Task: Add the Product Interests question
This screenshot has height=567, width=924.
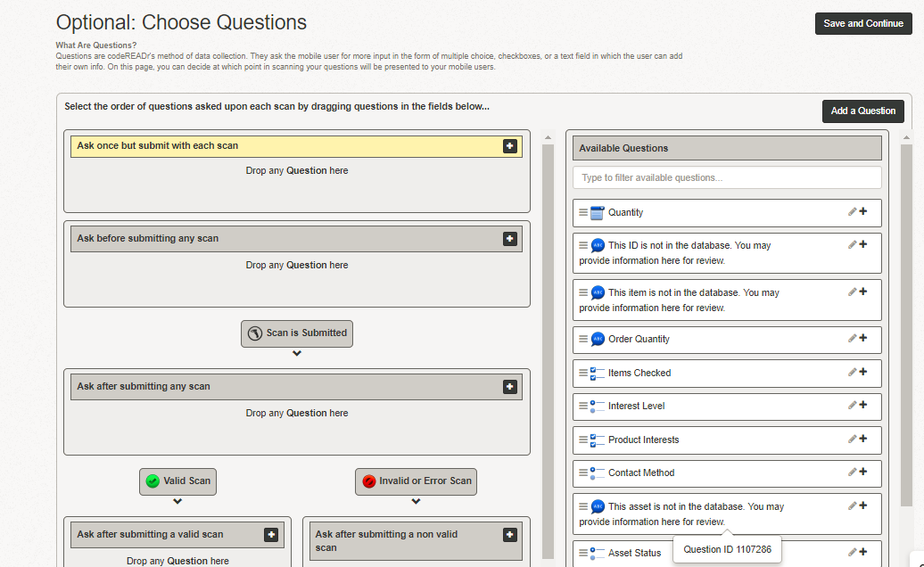Action: [x=863, y=439]
